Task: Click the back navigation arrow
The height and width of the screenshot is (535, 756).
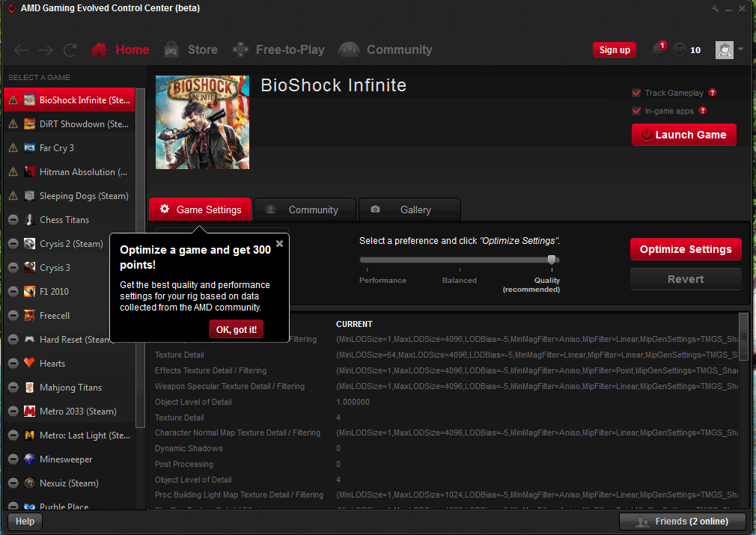Action: [22, 50]
